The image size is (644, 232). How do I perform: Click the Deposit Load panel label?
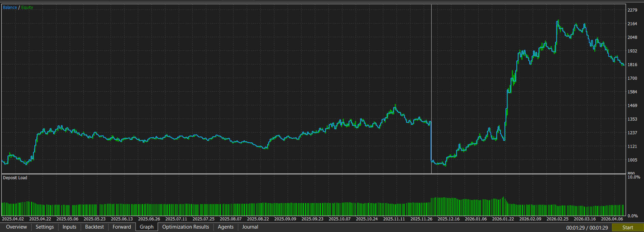[x=15, y=178]
